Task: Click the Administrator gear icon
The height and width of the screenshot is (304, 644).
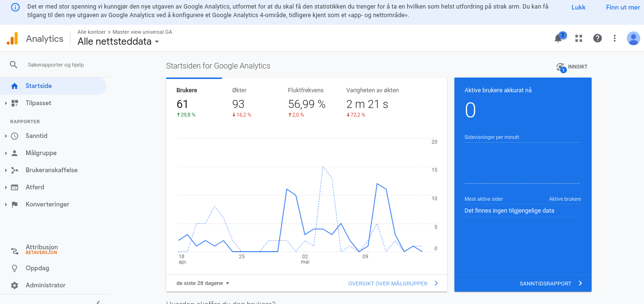Action: 14,285
